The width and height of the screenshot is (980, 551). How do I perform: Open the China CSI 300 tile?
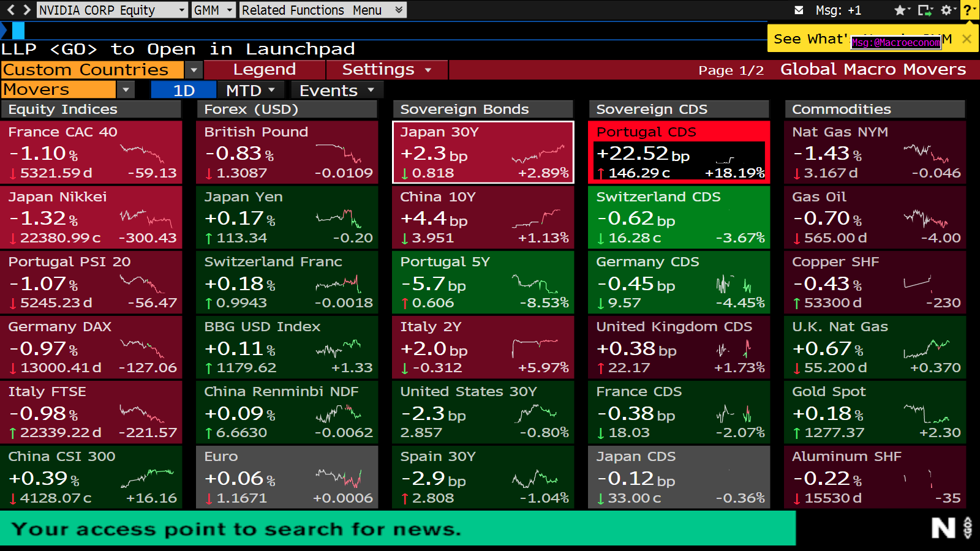[91, 477]
